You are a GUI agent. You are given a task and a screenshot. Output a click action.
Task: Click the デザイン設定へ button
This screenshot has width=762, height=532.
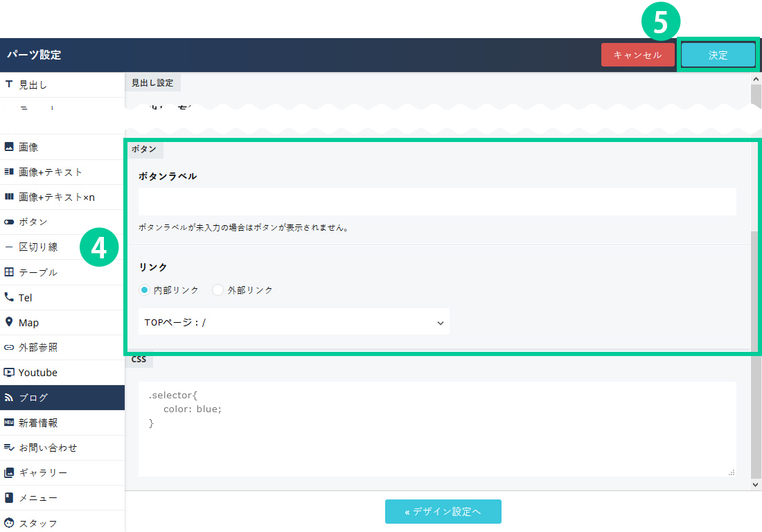tap(443, 512)
